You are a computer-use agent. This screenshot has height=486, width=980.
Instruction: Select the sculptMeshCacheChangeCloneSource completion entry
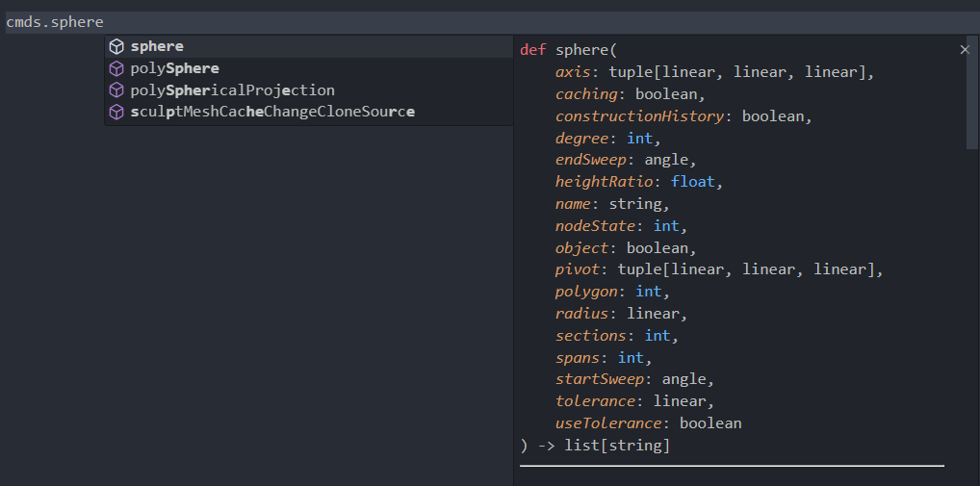coord(309,113)
